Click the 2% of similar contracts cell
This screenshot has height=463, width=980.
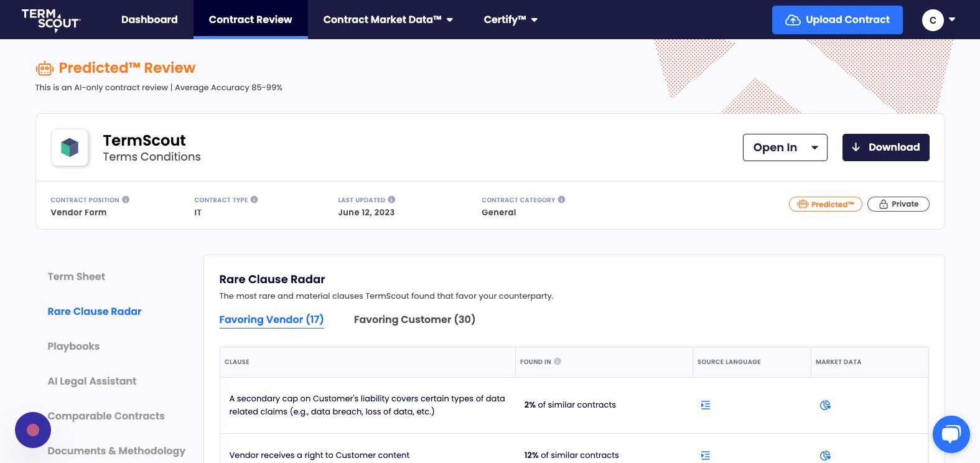pyautogui.click(x=570, y=405)
